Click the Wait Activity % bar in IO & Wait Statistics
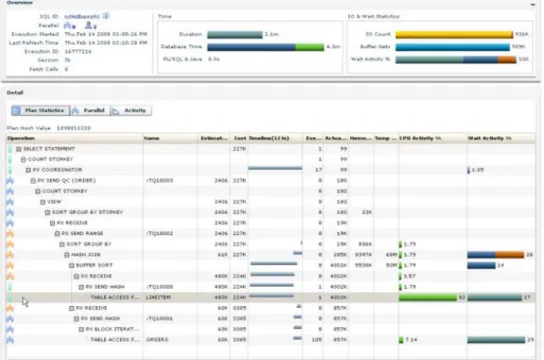The width and height of the screenshot is (544, 360). pos(456,59)
